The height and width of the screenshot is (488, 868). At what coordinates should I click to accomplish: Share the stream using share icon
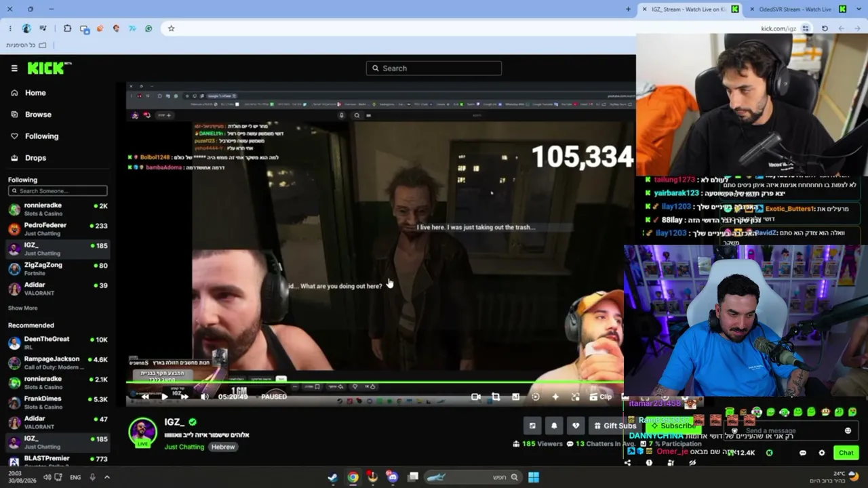click(x=627, y=463)
